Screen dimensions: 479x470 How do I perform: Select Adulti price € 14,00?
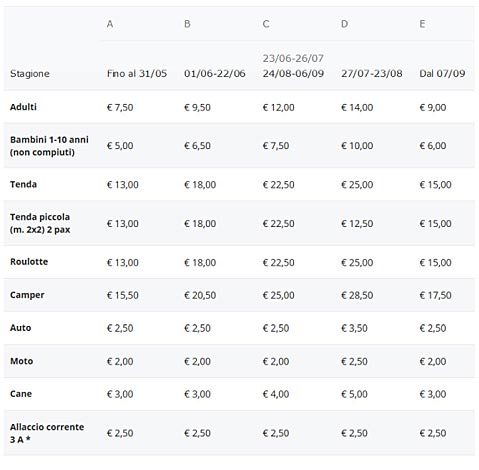[357, 107]
